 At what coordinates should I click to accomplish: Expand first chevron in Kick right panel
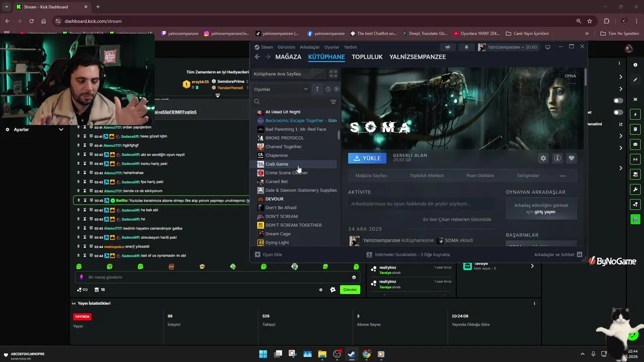point(621,77)
